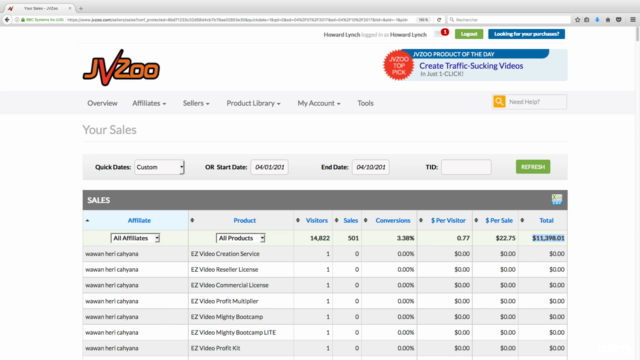Viewport: 640px width, 360px height.
Task: Open site info icon in address bar
Action: (x=17, y=20)
